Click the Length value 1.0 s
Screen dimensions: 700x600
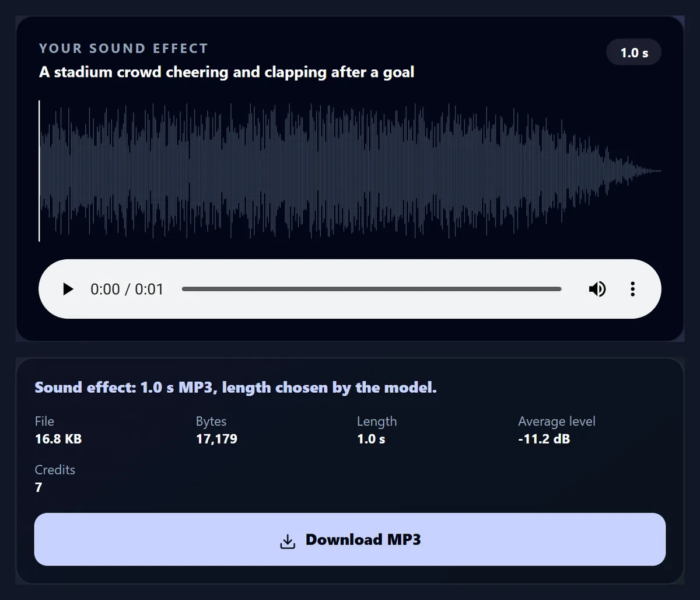click(x=371, y=439)
